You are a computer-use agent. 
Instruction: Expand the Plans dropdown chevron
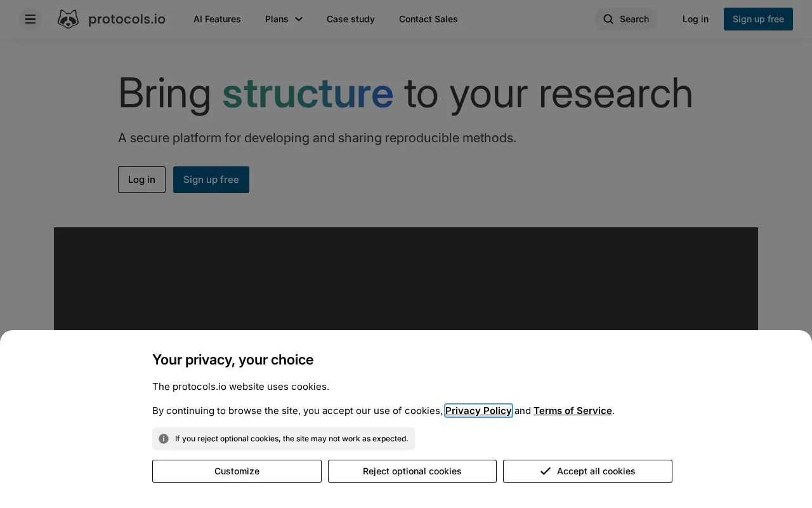tap(299, 19)
